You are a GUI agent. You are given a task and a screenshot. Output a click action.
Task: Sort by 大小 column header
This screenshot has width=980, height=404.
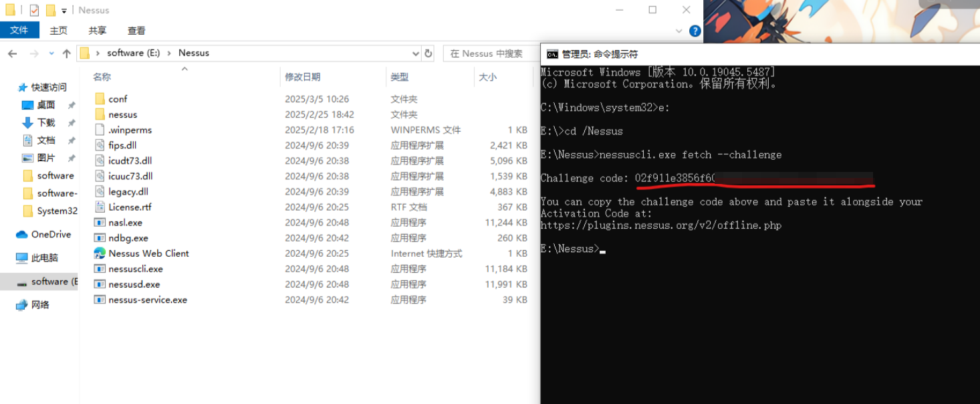pyautogui.click(x=487, y=77)
